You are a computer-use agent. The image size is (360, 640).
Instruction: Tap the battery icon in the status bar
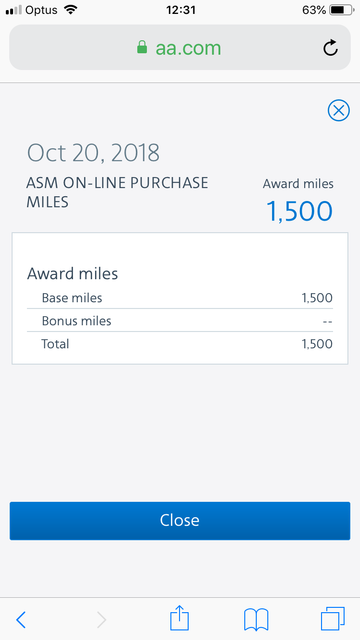[x=342, y=10]
